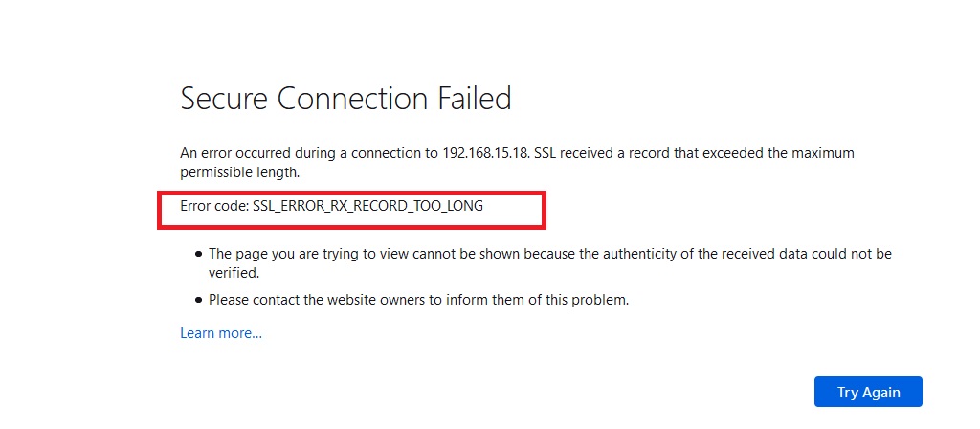
Task: Click the bullet dot before "The page you are trying"
Action: pos(199,255)
